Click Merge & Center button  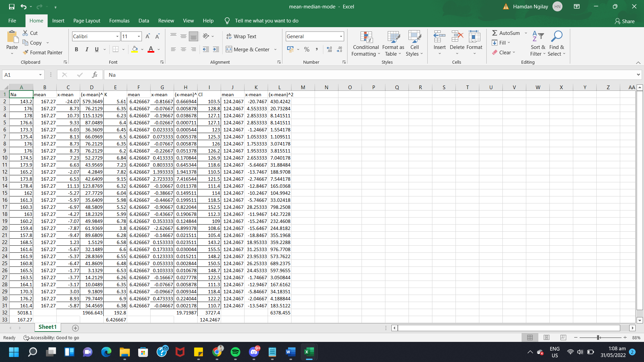(248, 49)
